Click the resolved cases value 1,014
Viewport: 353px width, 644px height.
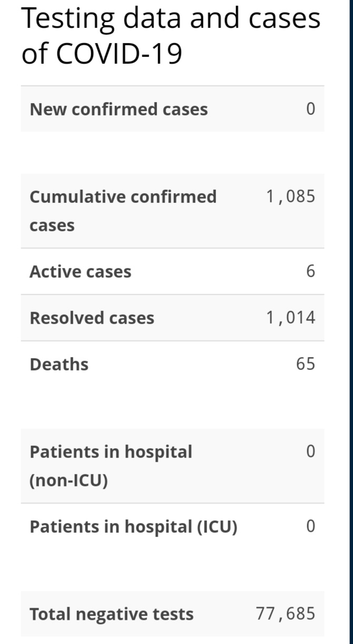290,318
